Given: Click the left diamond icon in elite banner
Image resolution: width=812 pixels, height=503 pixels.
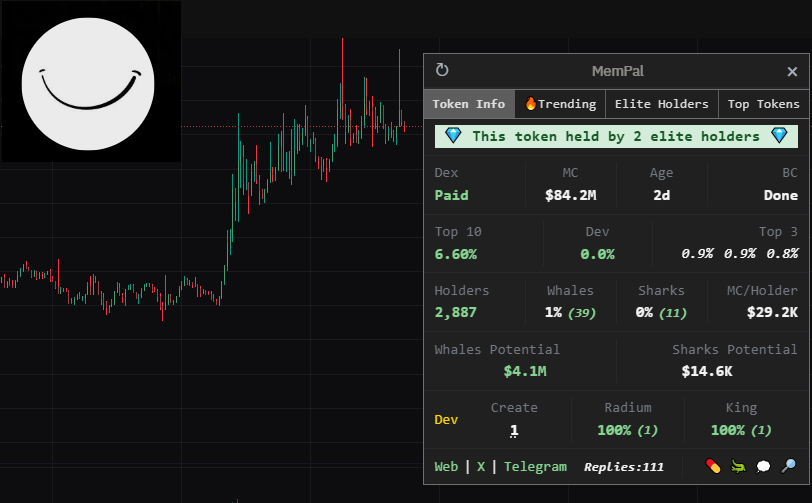Looking at the screenshot, I should [x=453, y=136].
